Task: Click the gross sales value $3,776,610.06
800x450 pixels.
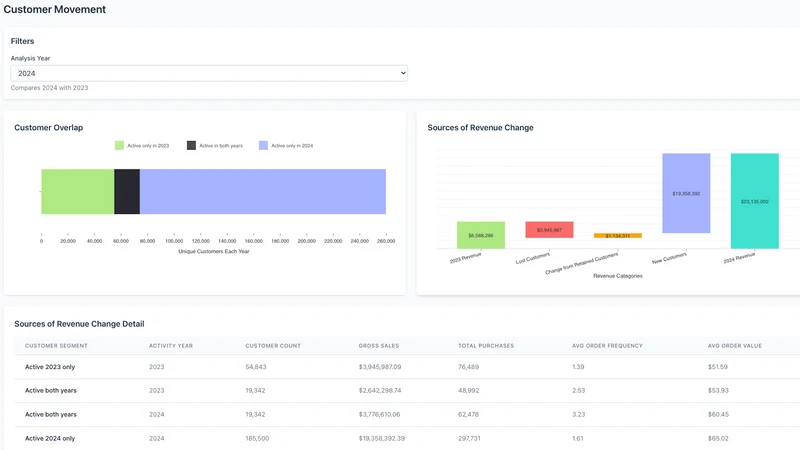Action: (379, 414)
